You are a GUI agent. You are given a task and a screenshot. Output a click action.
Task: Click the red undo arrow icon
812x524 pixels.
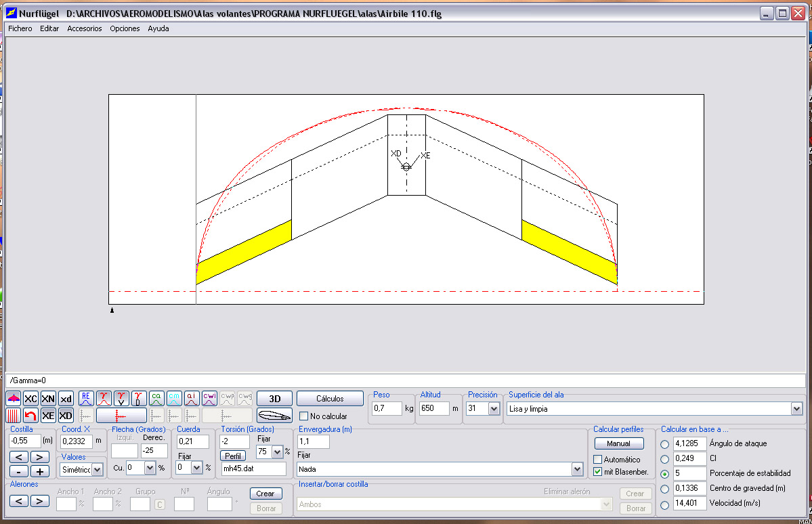click(x=30, y=415)
